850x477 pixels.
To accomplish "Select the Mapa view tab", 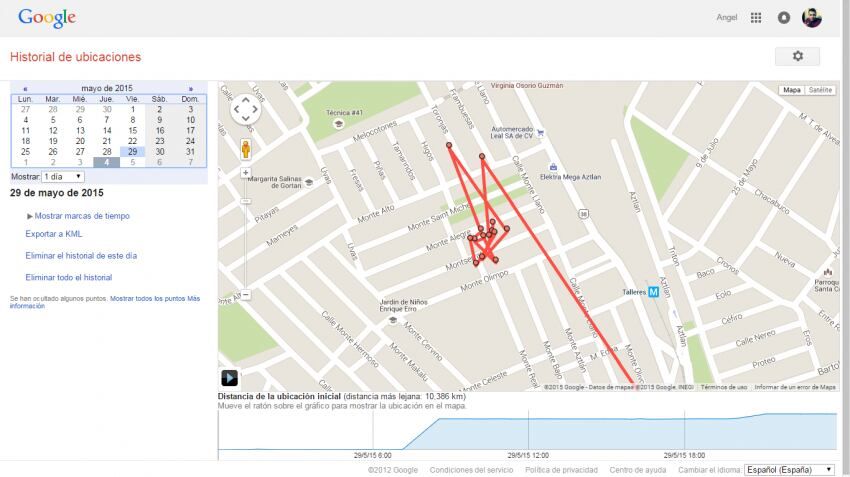I will (792, 90).
